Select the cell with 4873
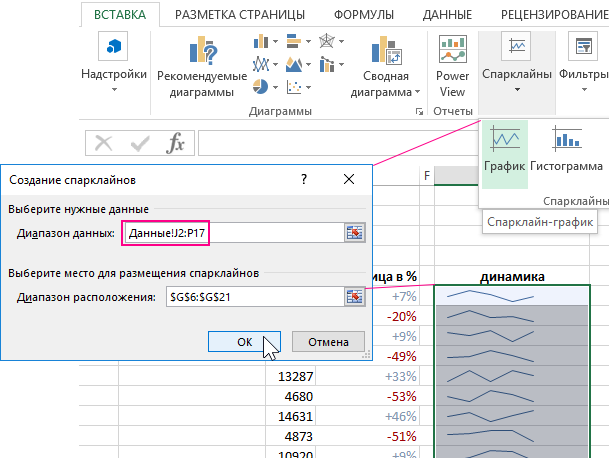 click(x=291, y=436)
